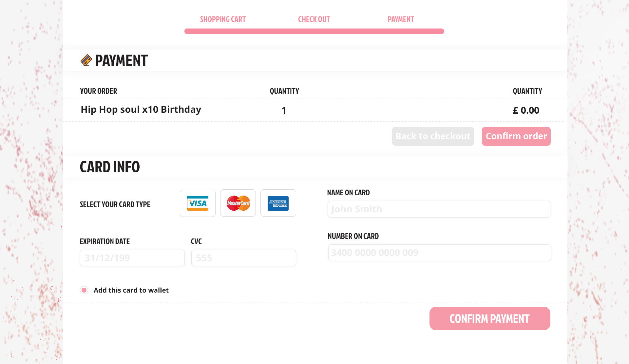629x364 pixels.
Task: Click the payment card icon beside heading
Action: pos(86,60)
